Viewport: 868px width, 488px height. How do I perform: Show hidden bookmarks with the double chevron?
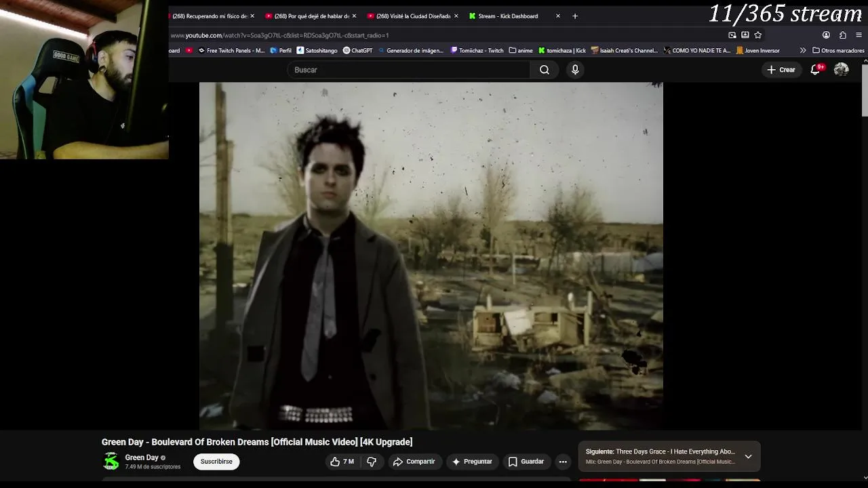pyautogui.click(x=803, y=50)
